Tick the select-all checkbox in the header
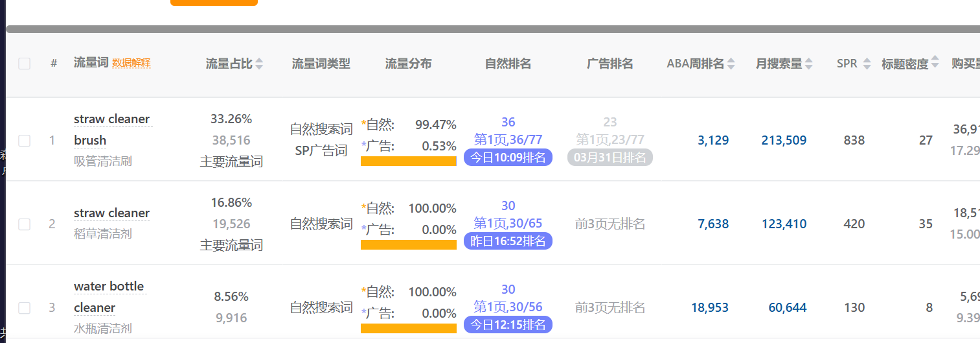Viewport: 980px width, 343px height. pos(25,64)
